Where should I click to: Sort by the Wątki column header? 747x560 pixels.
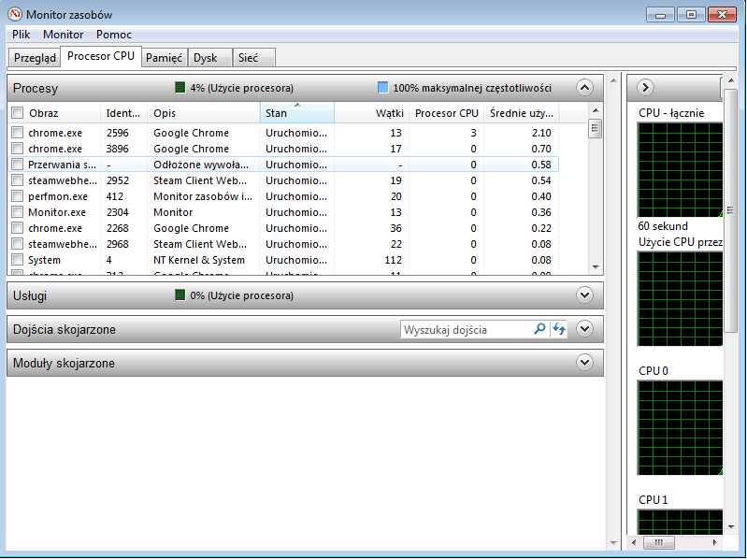(x=371, y=113)
